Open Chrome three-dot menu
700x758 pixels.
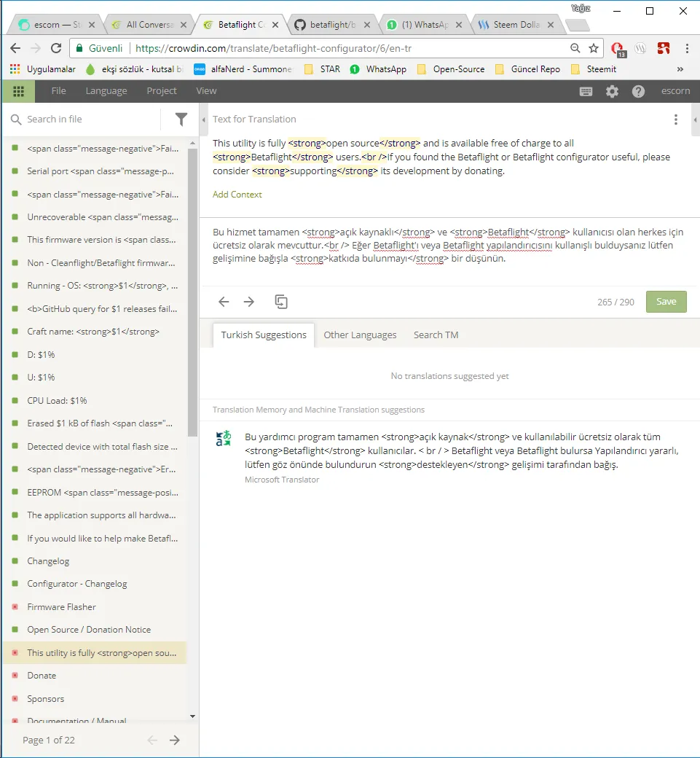tap(687, 48)
